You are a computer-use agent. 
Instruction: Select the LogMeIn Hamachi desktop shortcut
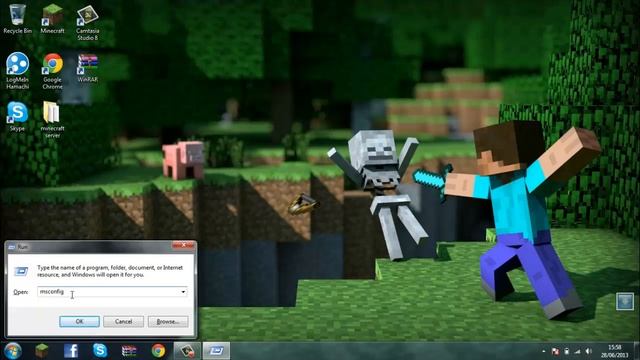pyautogui.click(x=17, y=71)
